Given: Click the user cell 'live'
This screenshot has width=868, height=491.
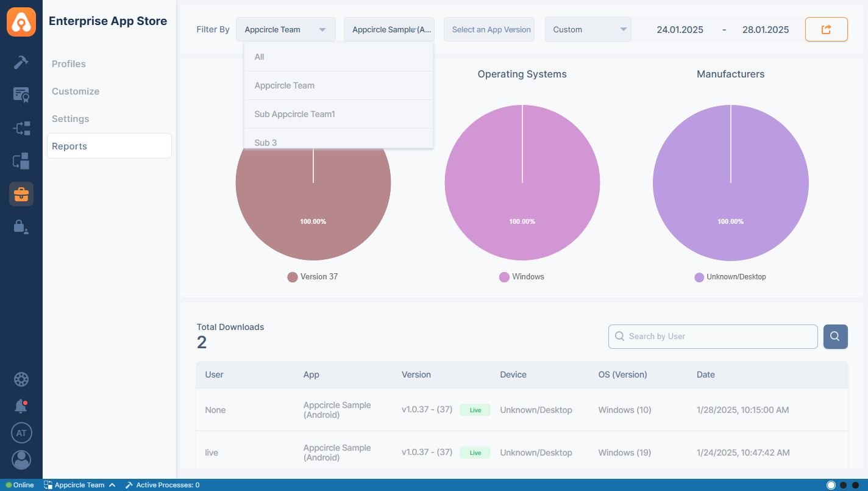Looking at the screenshot, I should coord(212,453).
